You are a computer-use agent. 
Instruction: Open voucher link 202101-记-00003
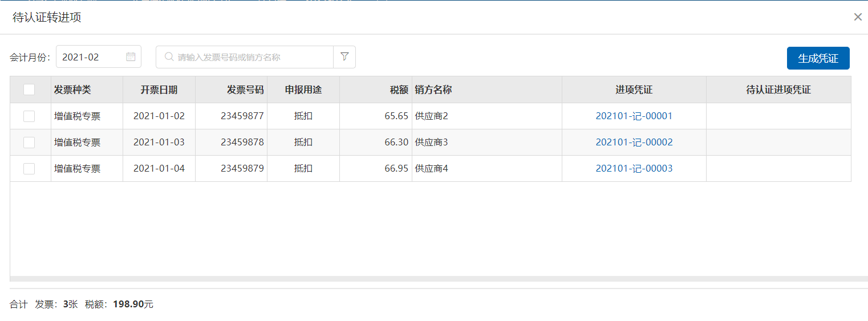[634, 169]
